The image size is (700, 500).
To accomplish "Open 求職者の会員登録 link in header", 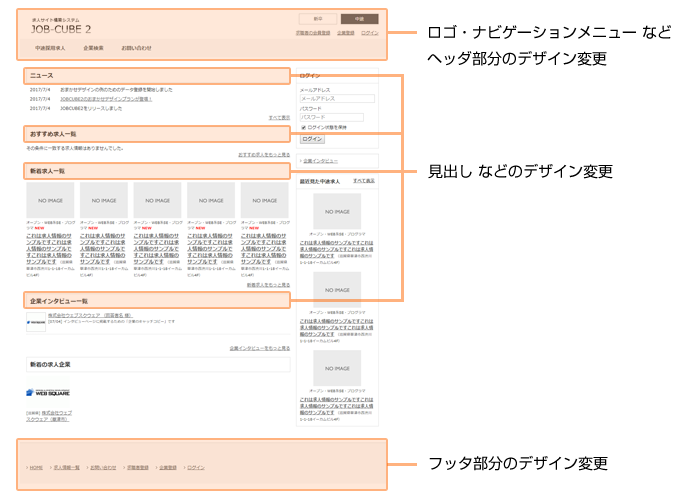I will [x=313, y=33].
